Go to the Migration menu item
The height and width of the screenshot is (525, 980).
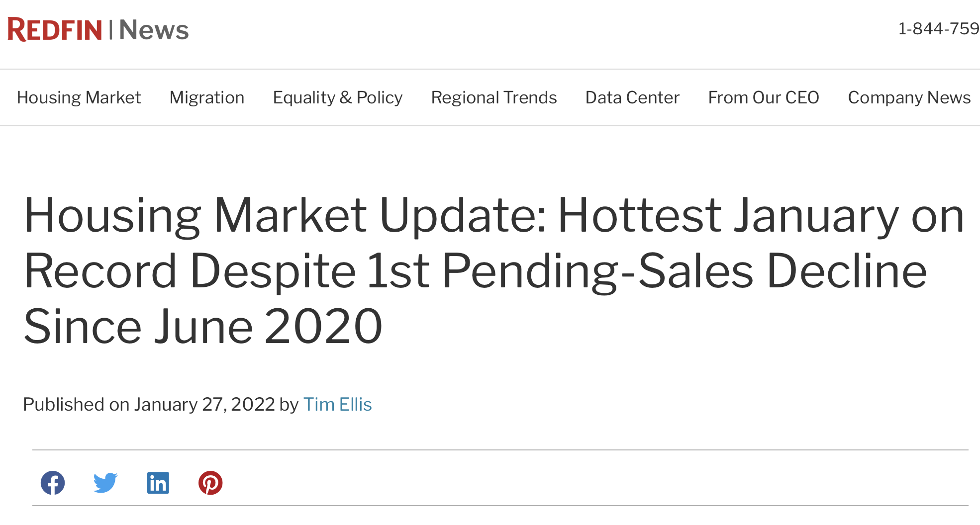pos(207,97)
